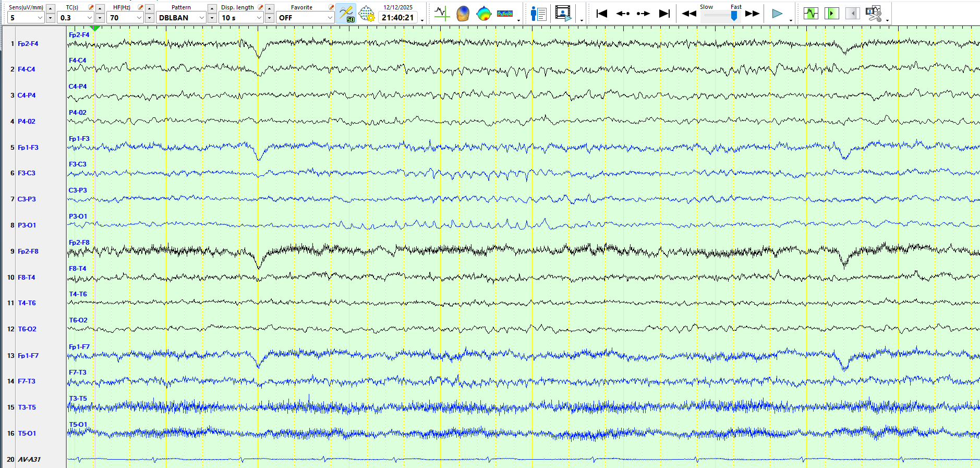Edit the TC(s) list with pencil icon
Image resolution: width=980 pixels, height=468 pixels.
91,7
